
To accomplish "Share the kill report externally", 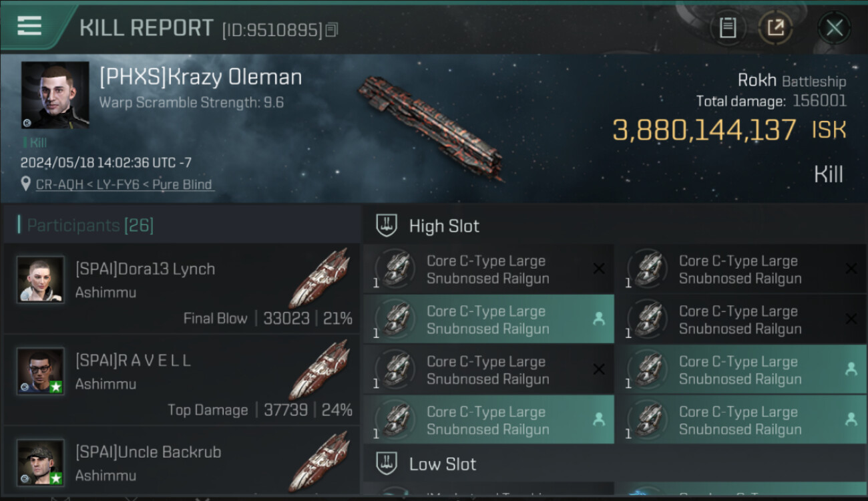I will pyautogui.click(x=775, y=28).
